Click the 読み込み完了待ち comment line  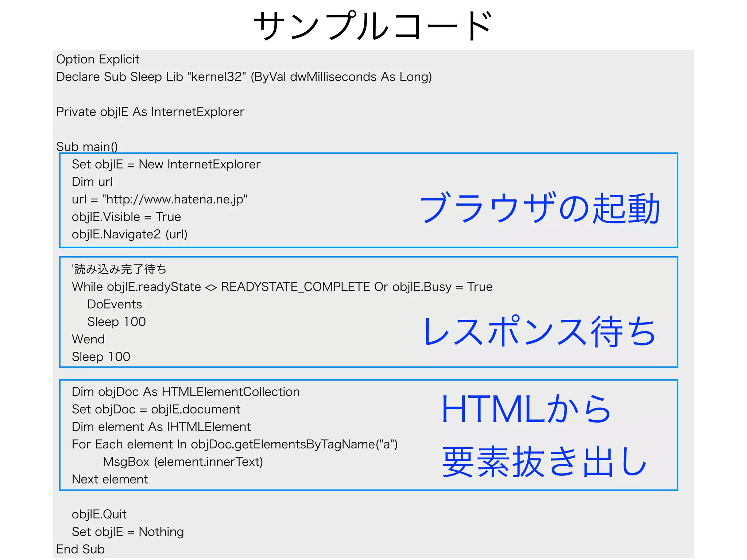[x=119, y=269]
